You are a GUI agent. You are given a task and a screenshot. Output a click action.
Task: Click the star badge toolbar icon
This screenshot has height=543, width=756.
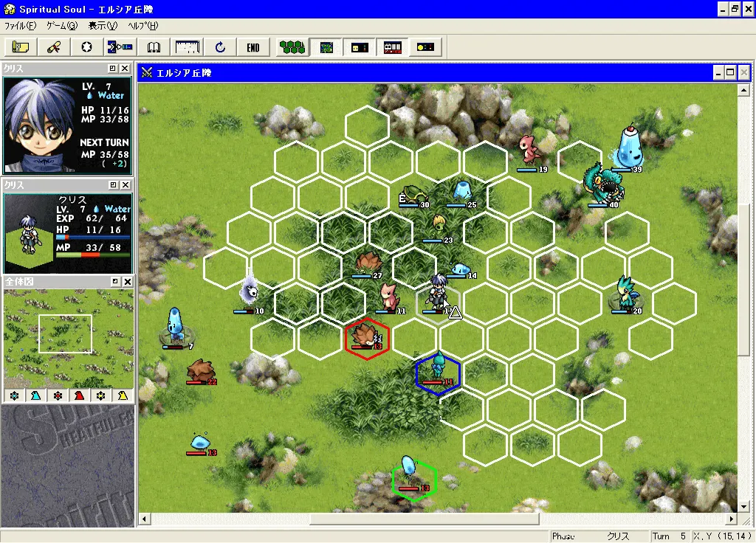coord(87,47)
